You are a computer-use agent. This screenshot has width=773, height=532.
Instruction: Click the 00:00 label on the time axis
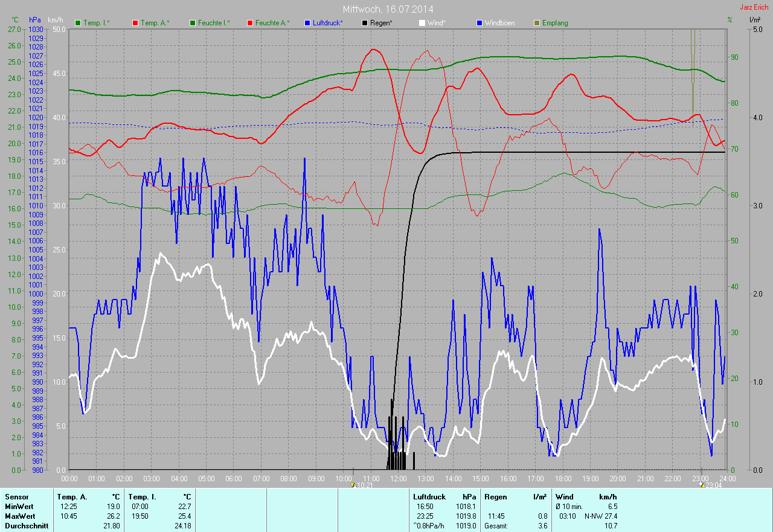click(69, 478)
